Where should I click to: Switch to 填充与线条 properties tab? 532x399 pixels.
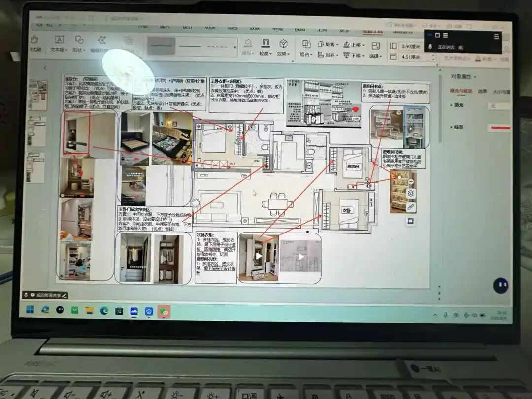(x=461, y=91)
